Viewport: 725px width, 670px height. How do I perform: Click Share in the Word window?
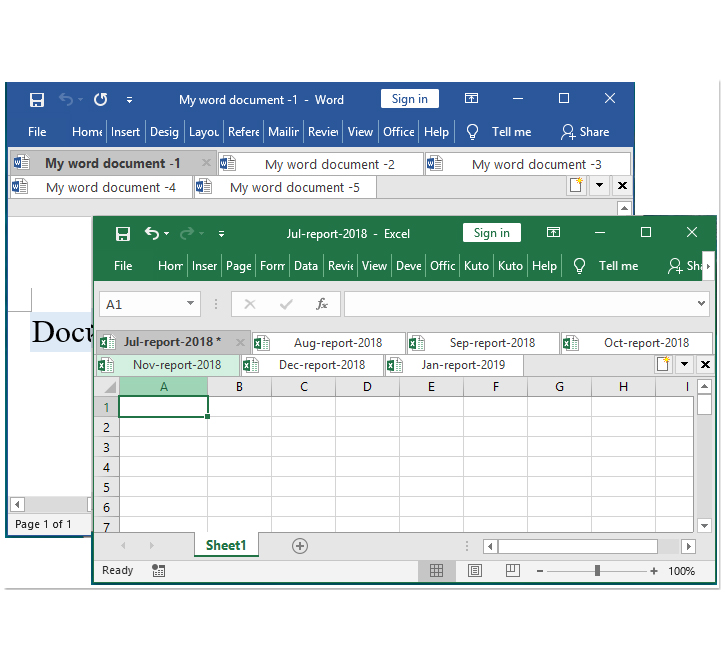[585, 132]
